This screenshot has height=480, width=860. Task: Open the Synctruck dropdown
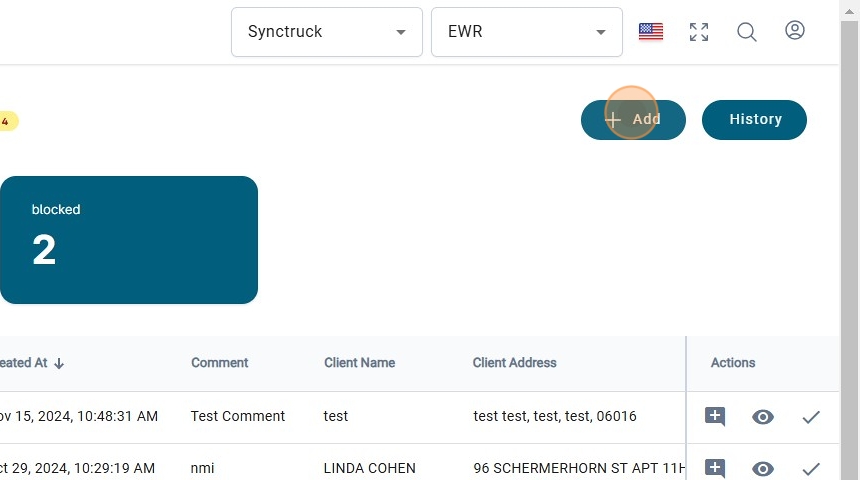pyautogui.click(x=327, y=32)
